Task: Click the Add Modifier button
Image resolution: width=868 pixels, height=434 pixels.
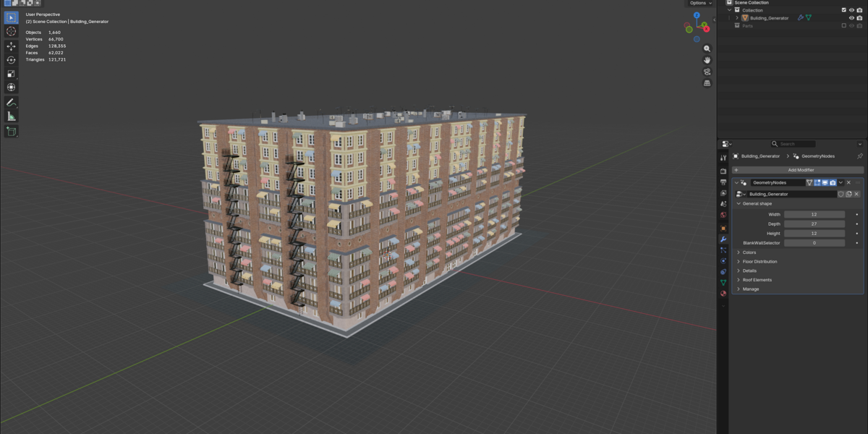Action: tap(798, 170)
